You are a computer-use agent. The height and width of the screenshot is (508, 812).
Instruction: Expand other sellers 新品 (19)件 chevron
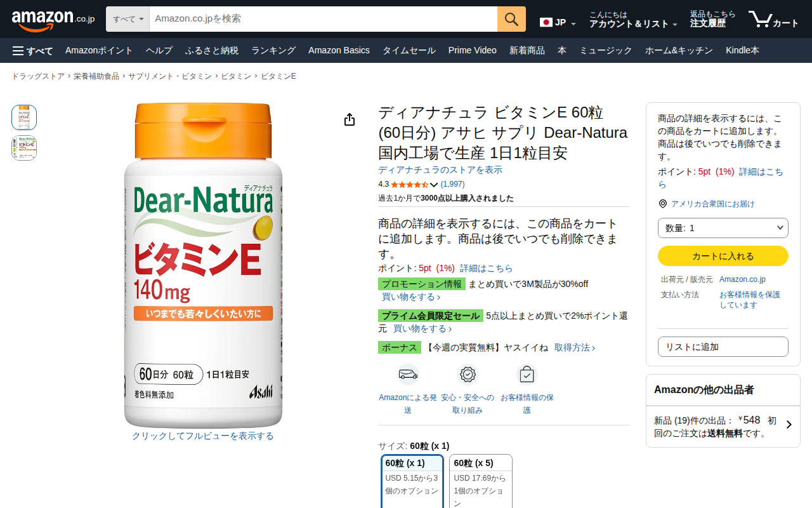(789, 425)
